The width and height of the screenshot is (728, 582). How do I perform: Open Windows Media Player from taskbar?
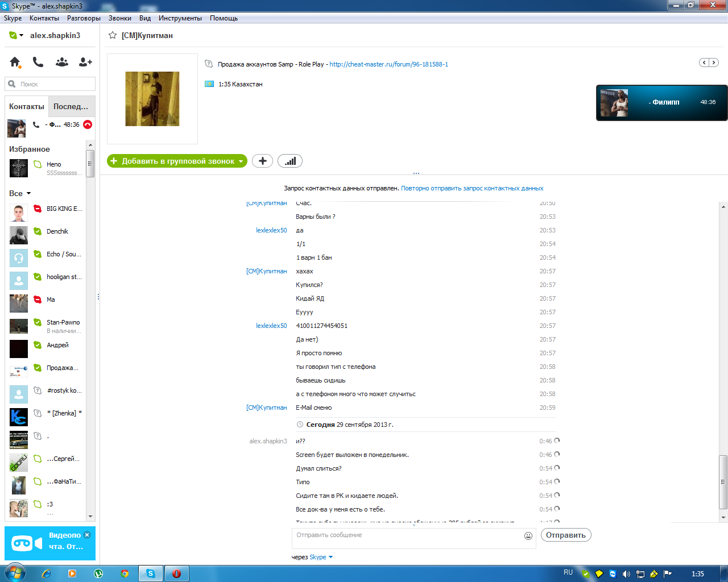coord(72,573)
